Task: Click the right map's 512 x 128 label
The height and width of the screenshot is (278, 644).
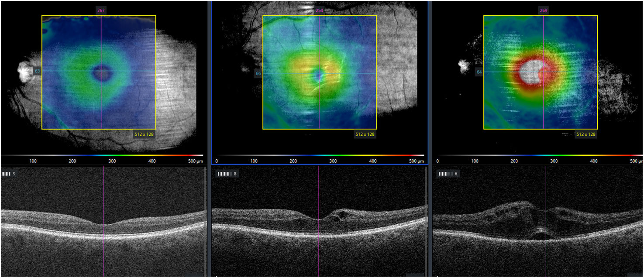Action: point(586,134)
